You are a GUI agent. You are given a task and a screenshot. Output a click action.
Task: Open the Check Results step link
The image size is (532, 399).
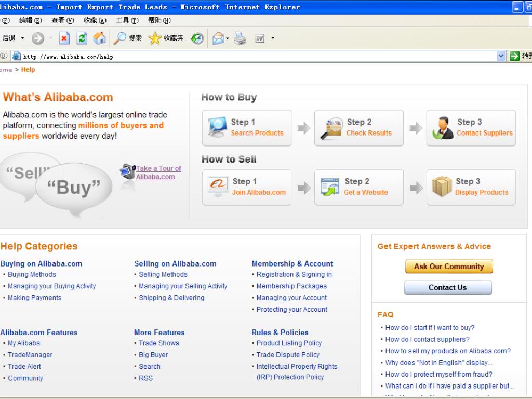pyautogui.click(x=369, y=133)
